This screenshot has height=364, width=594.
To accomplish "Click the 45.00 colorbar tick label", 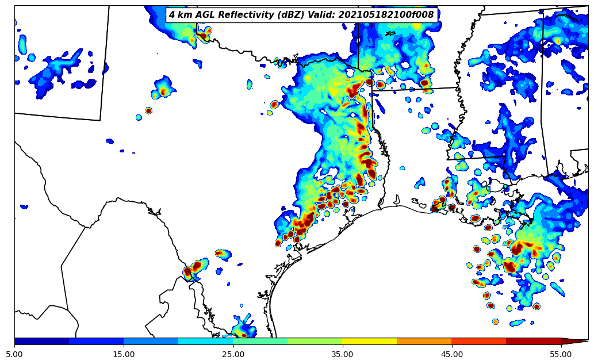I will click(x=451, y=354).
